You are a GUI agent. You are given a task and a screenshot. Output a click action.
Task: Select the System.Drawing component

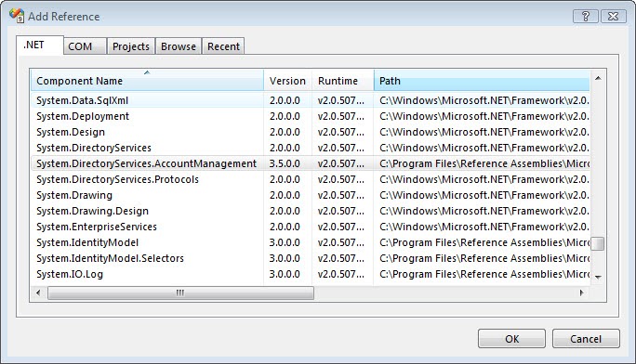[311, 195]
